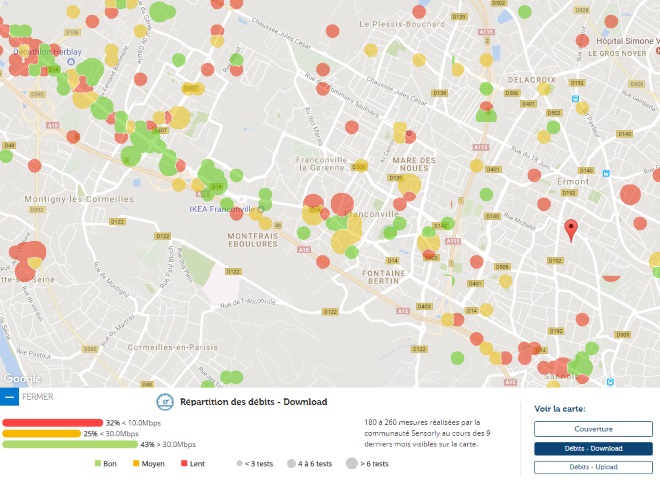Click the '4 à 6 tests' legend circle
Viewport: 660px width, 488px height.
click(x=289, y=464)
